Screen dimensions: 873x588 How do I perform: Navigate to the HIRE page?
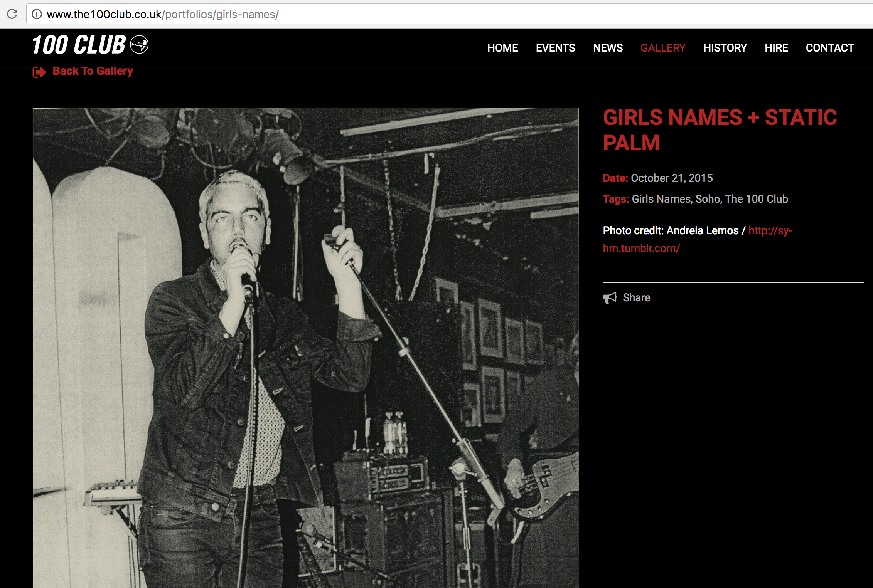(x=776, y=48)
